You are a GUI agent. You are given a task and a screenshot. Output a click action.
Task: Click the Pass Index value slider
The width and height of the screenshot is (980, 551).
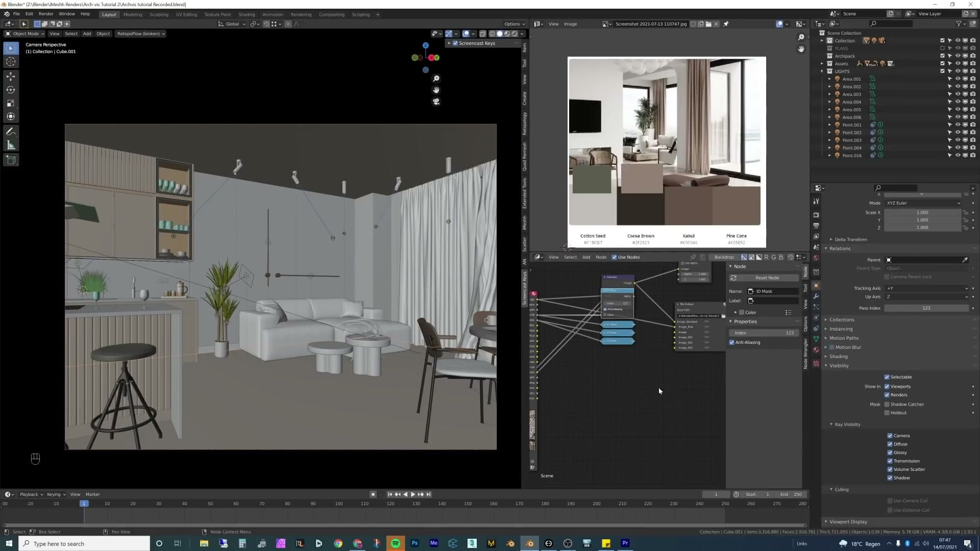(926, 308)
